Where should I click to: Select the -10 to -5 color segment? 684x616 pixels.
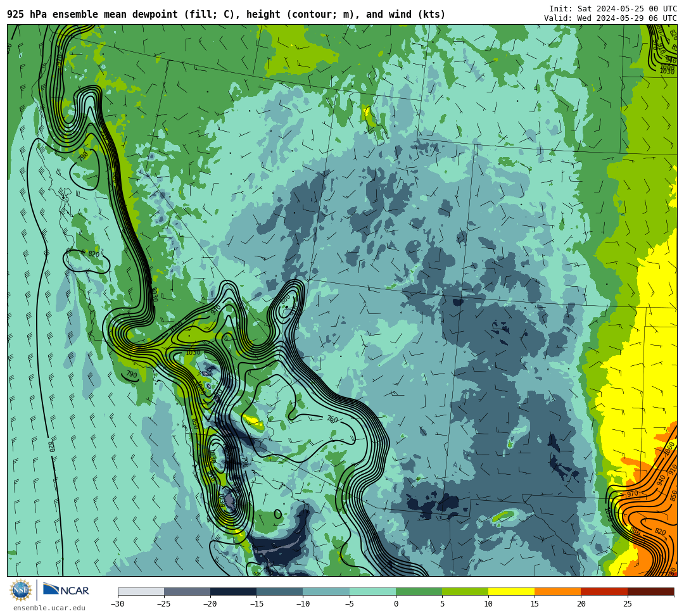[326, 591]
